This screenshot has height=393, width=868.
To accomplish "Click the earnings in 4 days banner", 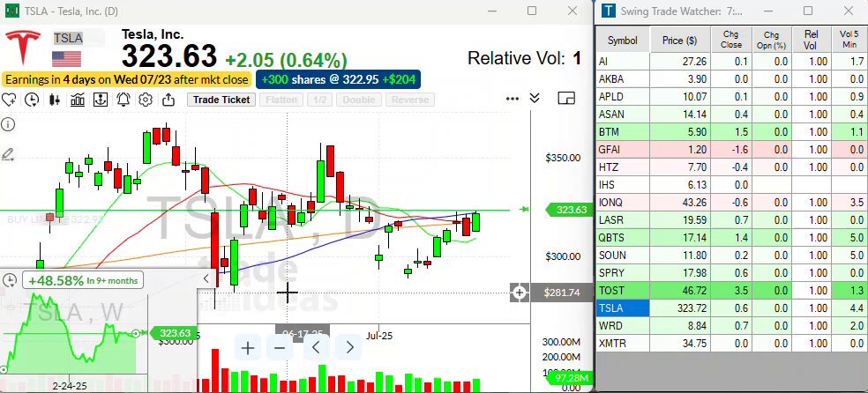I will point(127,79).
